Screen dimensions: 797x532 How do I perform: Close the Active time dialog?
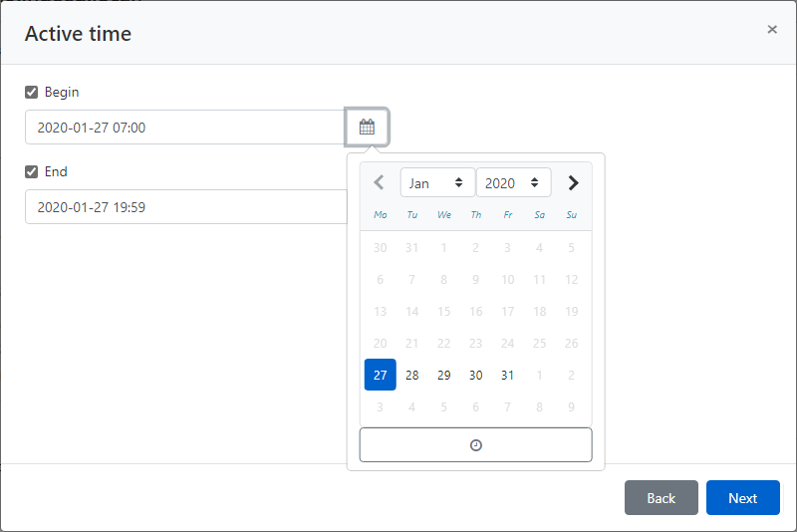[x=772, y=30]
